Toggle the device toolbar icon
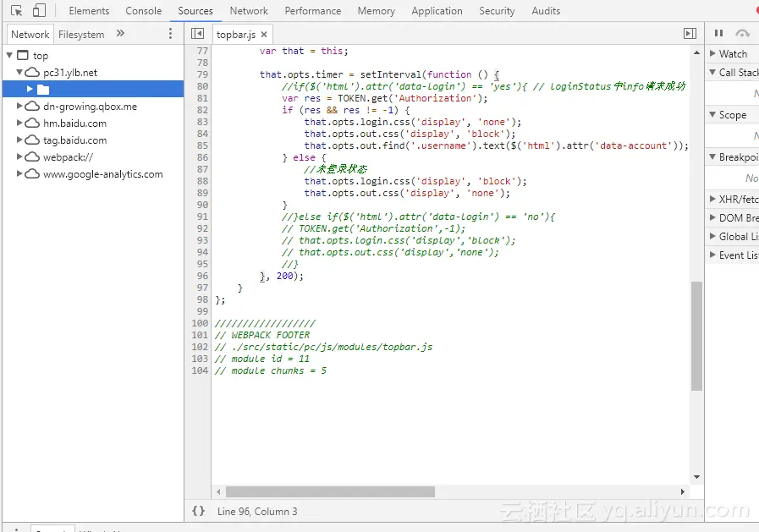 39,11
